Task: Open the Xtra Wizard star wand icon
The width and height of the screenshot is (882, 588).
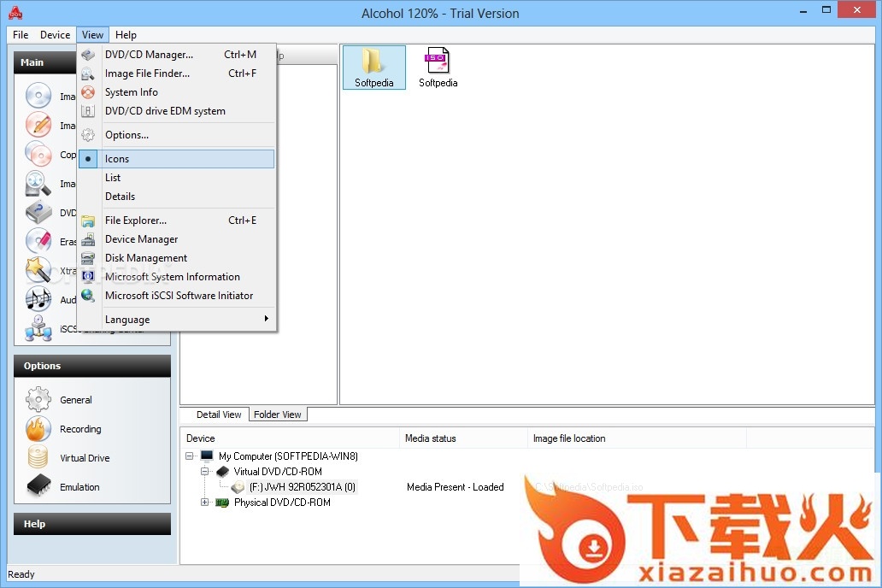Action: tap(38, 270)
